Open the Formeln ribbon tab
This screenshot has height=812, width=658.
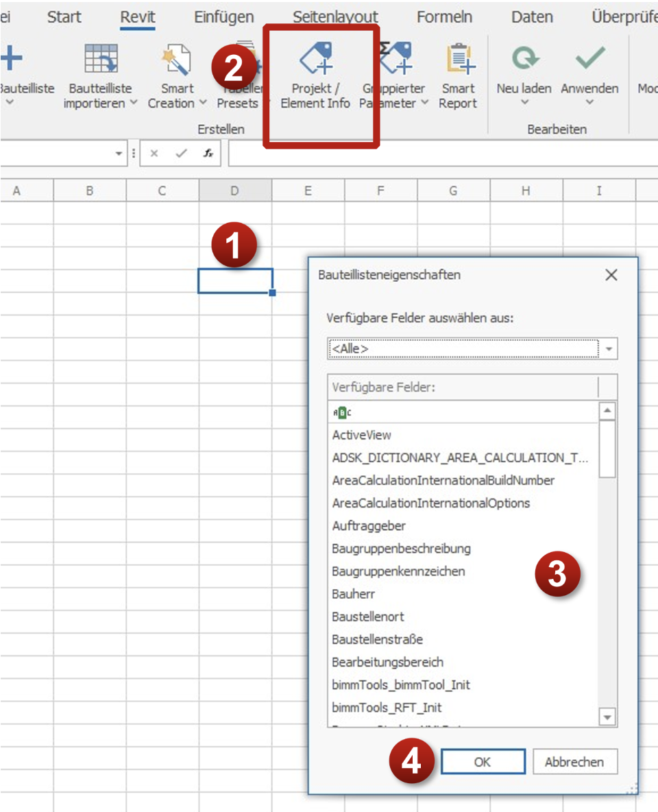(444, 17)
